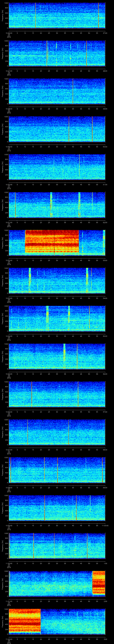Viewport: 114px width, 644px height.
Task: Click the 10:49:00 start time label
Action: point(9,147)
